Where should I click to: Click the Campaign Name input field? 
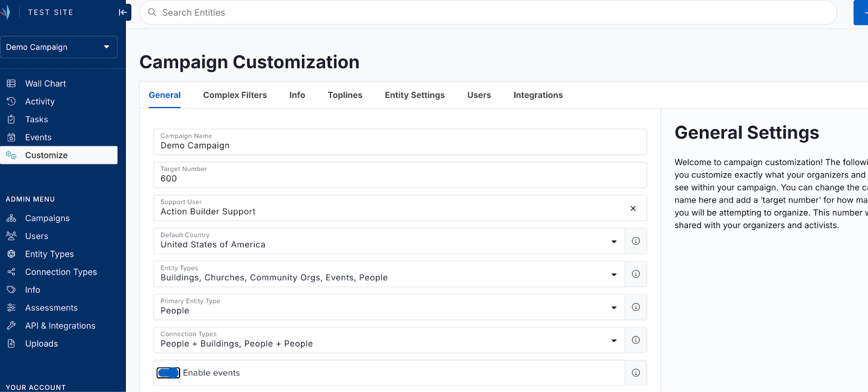click(x=400, y=142)
